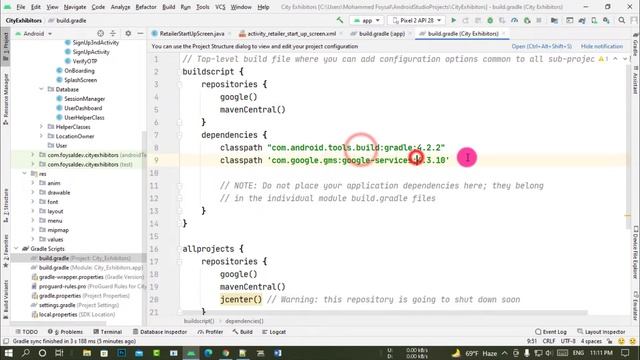The image size is (640, 360).
Task: Click the 4 spaces indent status entry
Action: pos(591,341)
